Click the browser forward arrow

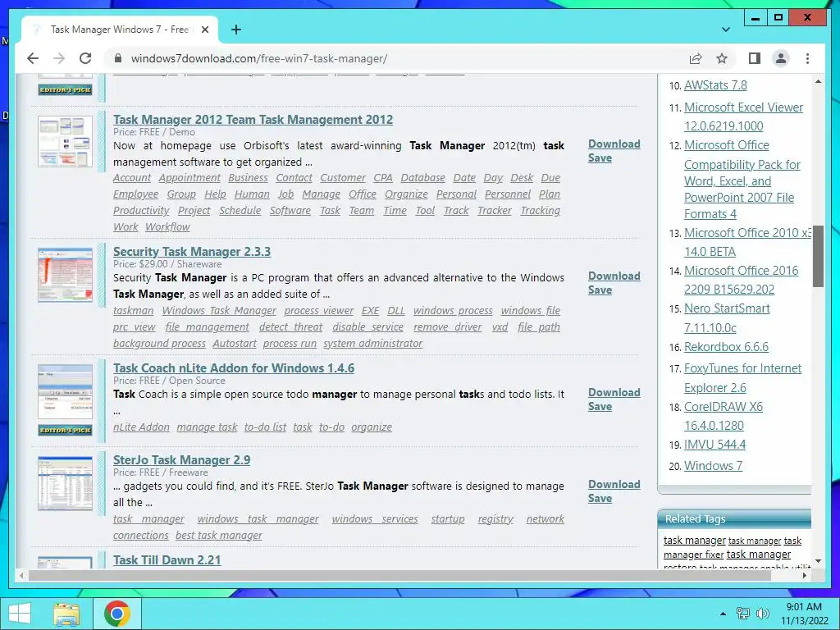point(59,58)
